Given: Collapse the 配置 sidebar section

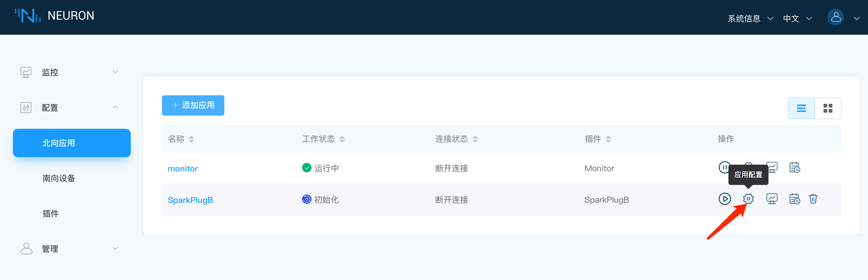Looking at the screenshot, I should pos(69,108).
